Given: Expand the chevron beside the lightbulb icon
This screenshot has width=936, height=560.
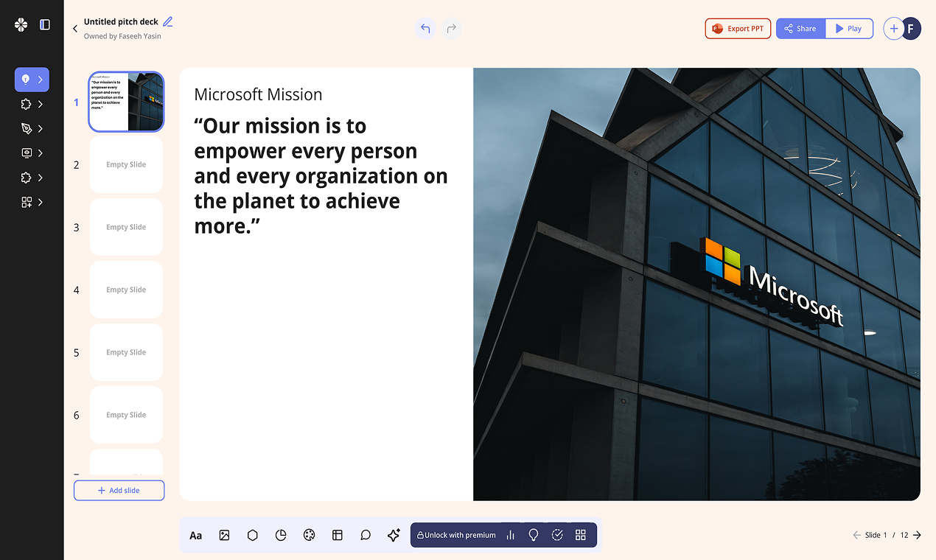Looking at the screenshot, I should pyautogui.click(x=41, y=80).
